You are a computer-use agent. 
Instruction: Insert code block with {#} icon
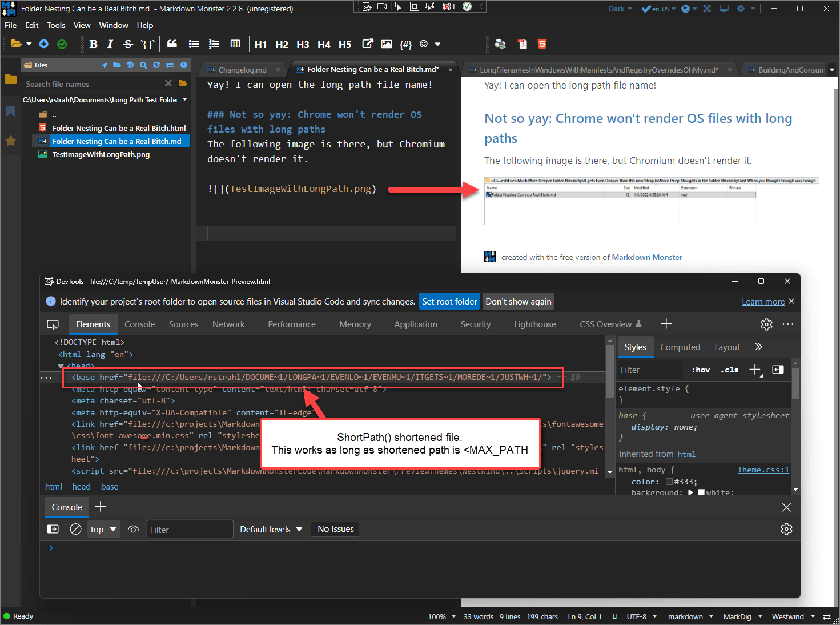[405, 45]
